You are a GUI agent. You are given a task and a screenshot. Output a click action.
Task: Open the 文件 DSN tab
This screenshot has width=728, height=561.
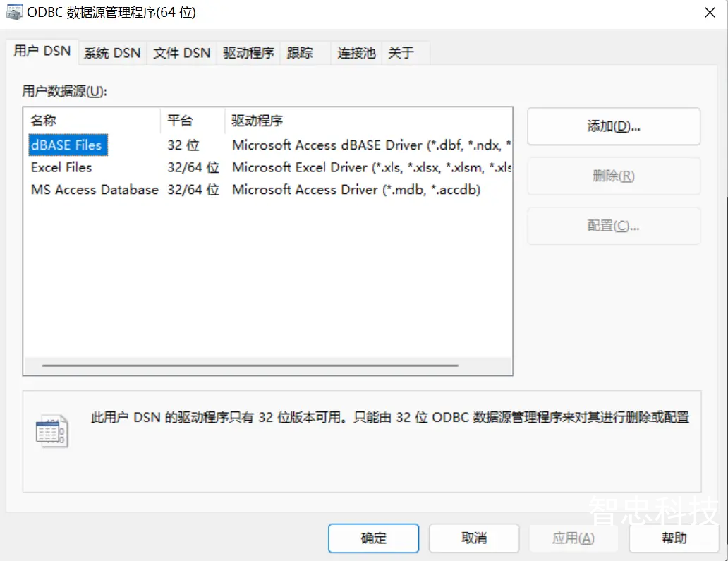click(x=182, y=53)
